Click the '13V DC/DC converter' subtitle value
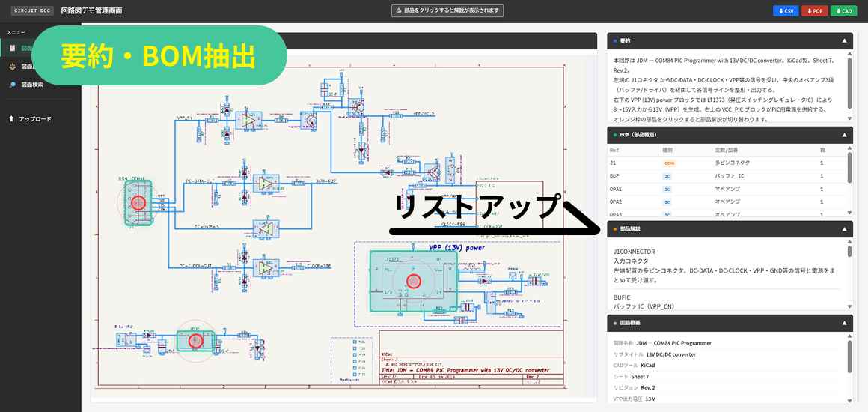The height and width of the screenshot is (412, 868). 671,354
